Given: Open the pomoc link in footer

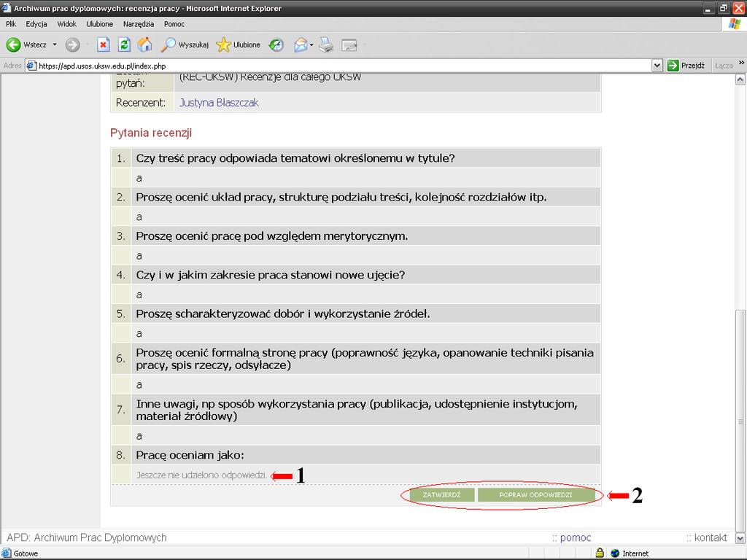Looking at the screenshot, I should click(x=576, y=537).
